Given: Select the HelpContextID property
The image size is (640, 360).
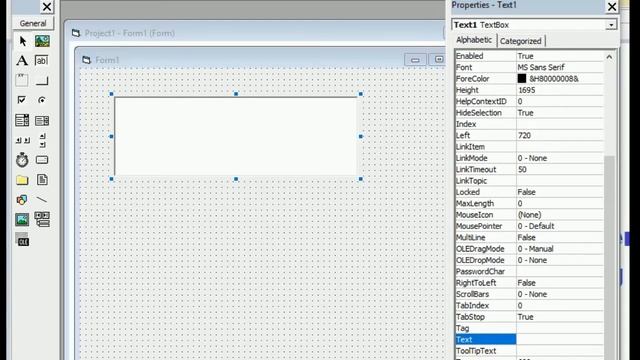Looking at the screenshot, I should tap(485, 101).
